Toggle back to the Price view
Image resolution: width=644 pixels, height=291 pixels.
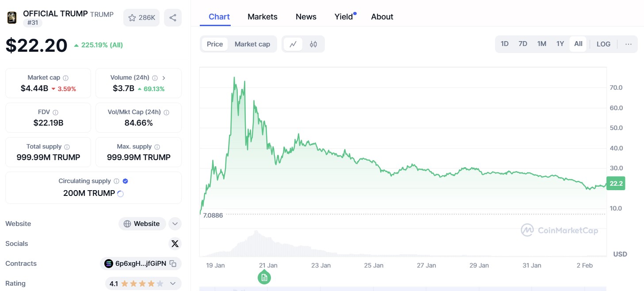[215, 44]
